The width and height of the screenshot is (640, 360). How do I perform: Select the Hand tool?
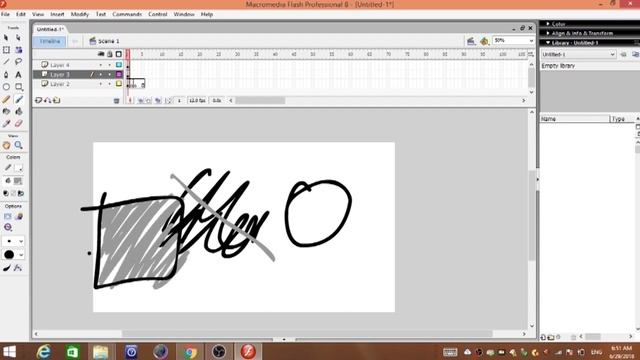(6, 145)
